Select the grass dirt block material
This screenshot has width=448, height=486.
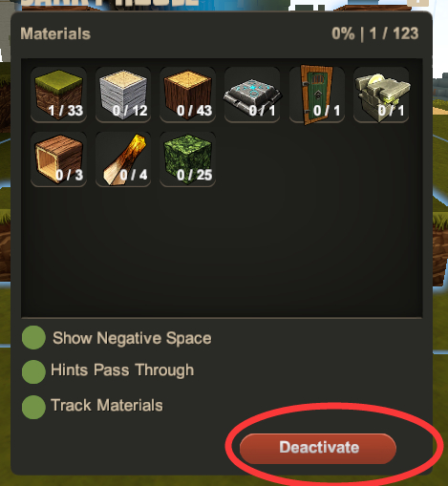pyautogui.click(x=58, y=95)
